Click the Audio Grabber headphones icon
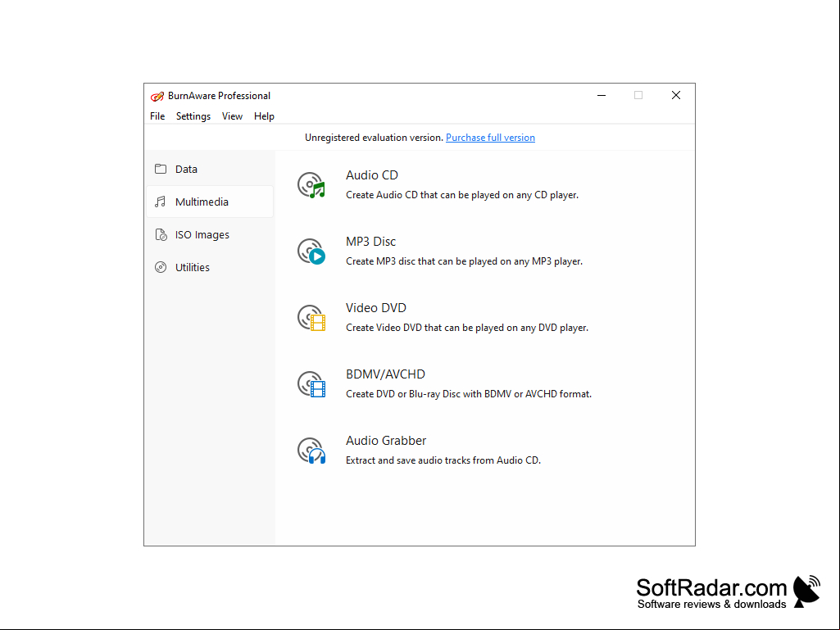This screenshot has height=630, width=840. [x=311, y=451]
